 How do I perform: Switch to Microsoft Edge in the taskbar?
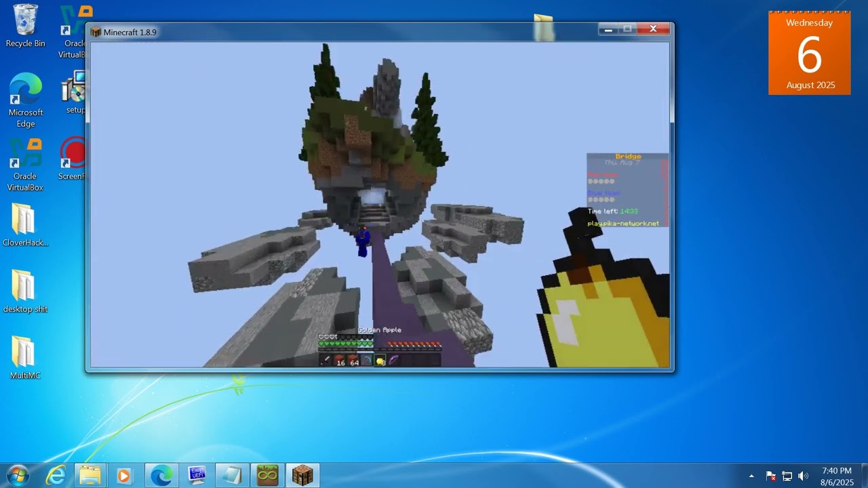161,476
